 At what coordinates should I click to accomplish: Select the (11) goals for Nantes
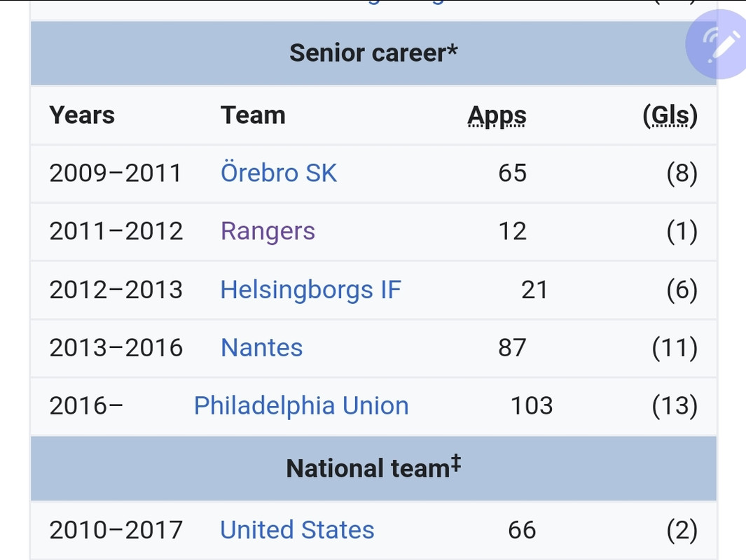[x=675, y=347]
